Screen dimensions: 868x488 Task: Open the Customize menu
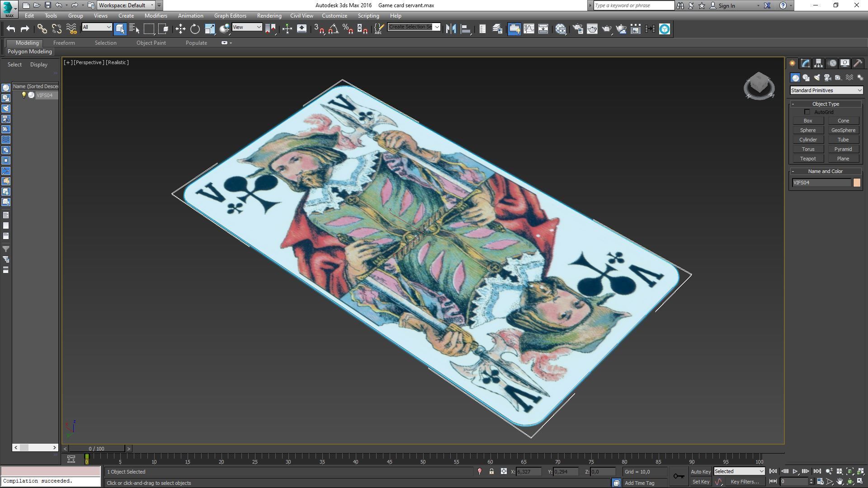(x=334, y=16)
